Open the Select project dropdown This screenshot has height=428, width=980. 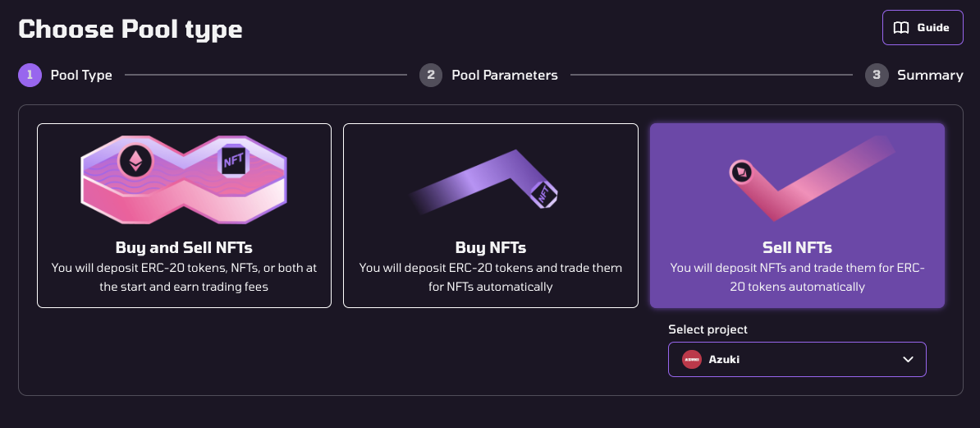pos(796,360)
